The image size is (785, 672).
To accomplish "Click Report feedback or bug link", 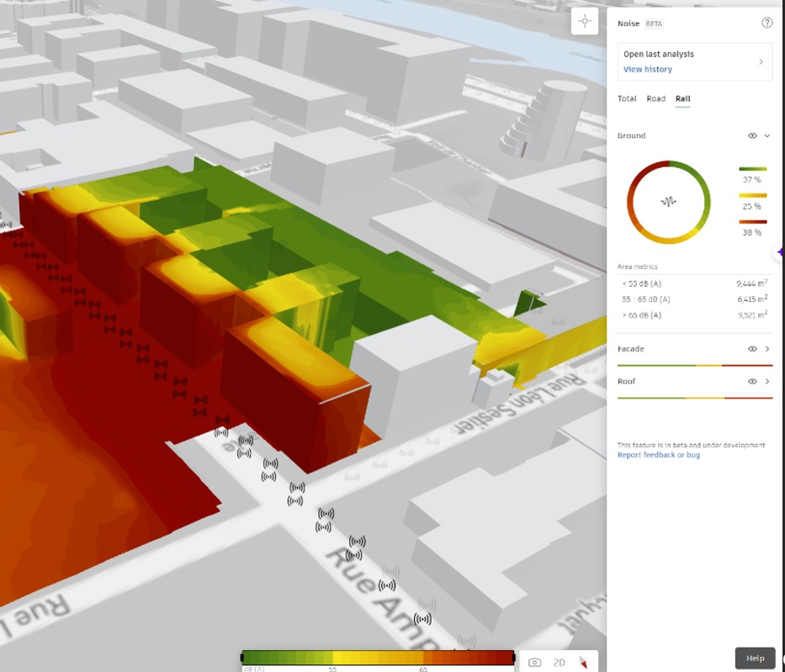I will coord(658,455).
